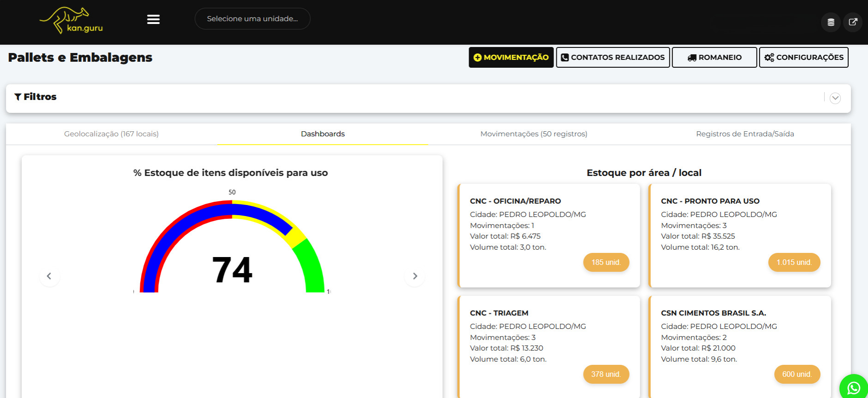
Task: Open the unit selection dropdown
Action: (x=252, y=19)
